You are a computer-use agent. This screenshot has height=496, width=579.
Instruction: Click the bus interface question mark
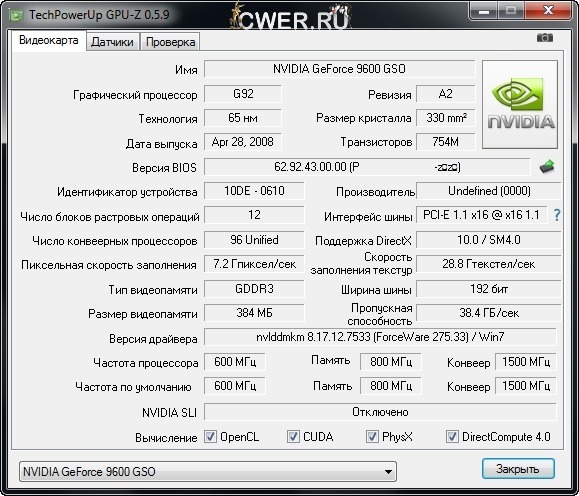(x=557, y=215)
